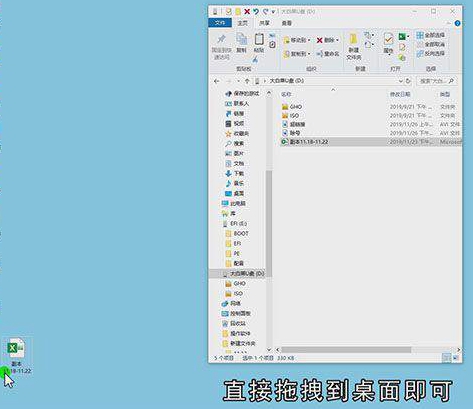The image size is (473, 409).
Task: Open recent locations dropdown near Forward arrow
Action: pos(238,81)
